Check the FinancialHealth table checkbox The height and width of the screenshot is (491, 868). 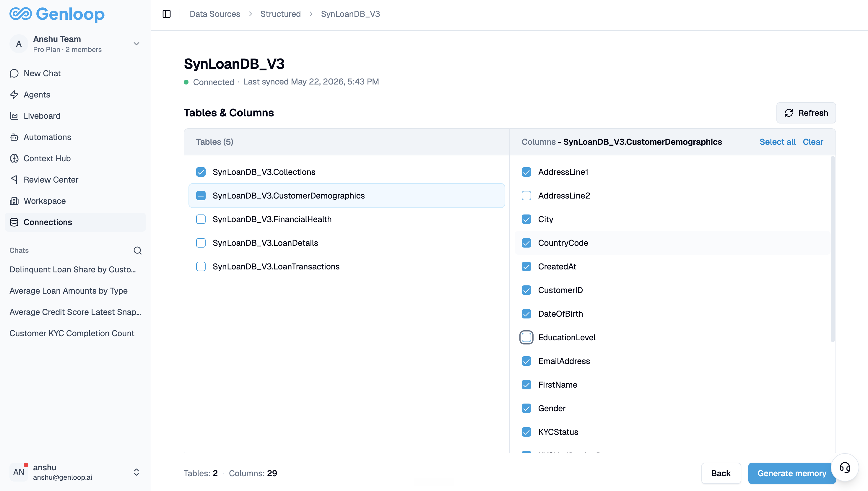201,219
